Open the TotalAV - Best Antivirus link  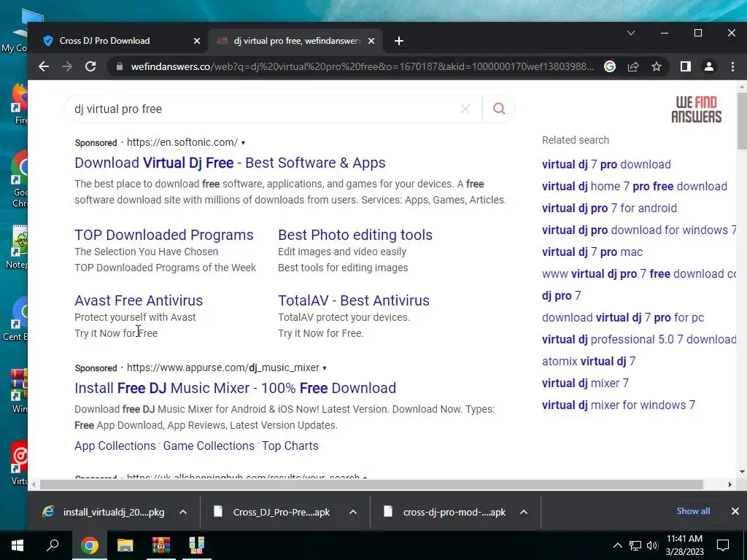[x=354, y=300]
